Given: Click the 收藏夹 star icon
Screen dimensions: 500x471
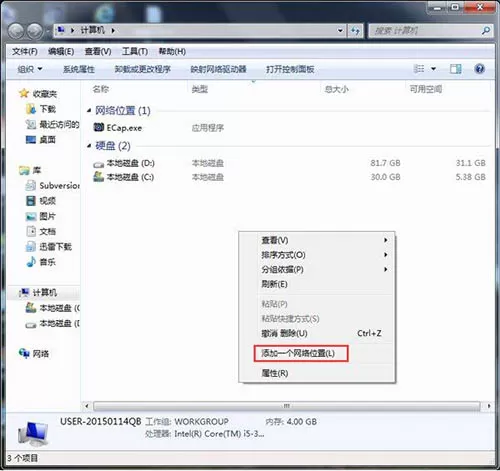Looking at the screenshot, I should 24,93.
